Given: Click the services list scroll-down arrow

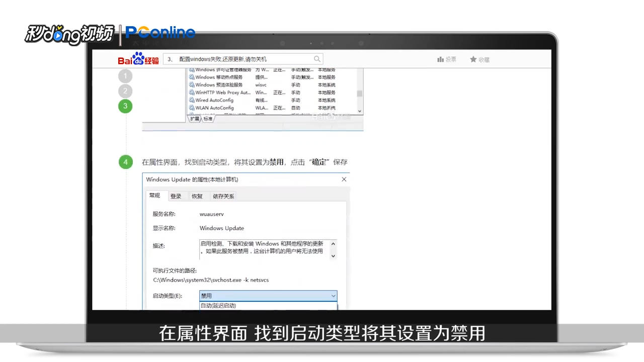Looking at the screenshot, I should click(x=359, y=111).
